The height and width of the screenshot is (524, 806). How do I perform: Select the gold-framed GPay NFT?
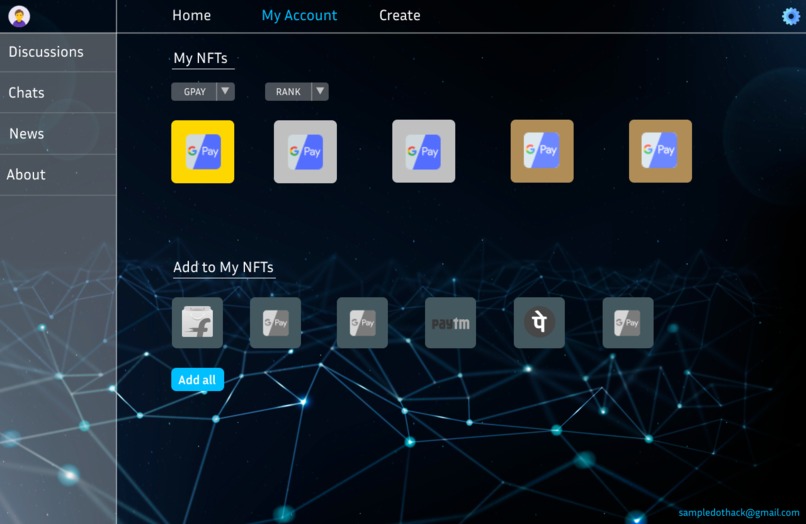203,152
